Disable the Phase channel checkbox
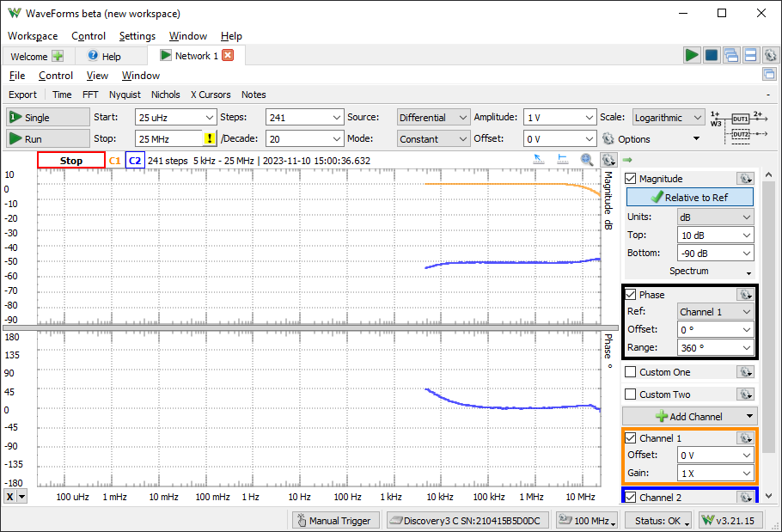The height and width of the screenshot is (532, 782). [x=633, y=294]
